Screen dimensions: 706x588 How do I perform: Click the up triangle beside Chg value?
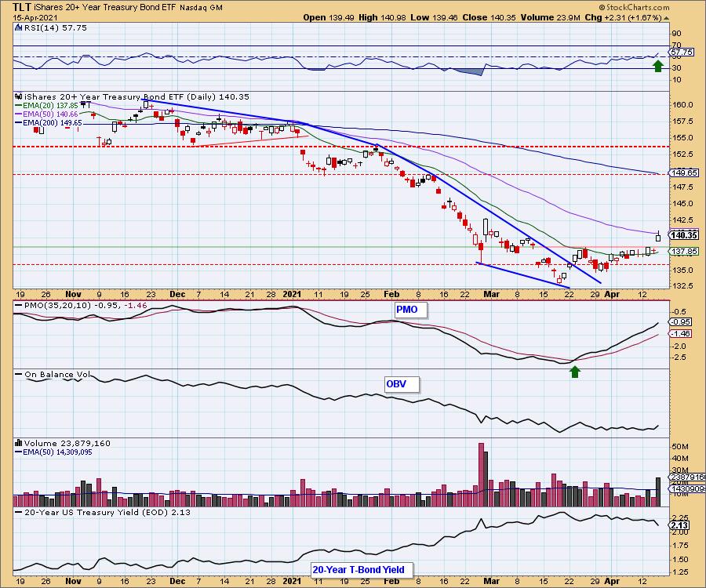point(666,18)
